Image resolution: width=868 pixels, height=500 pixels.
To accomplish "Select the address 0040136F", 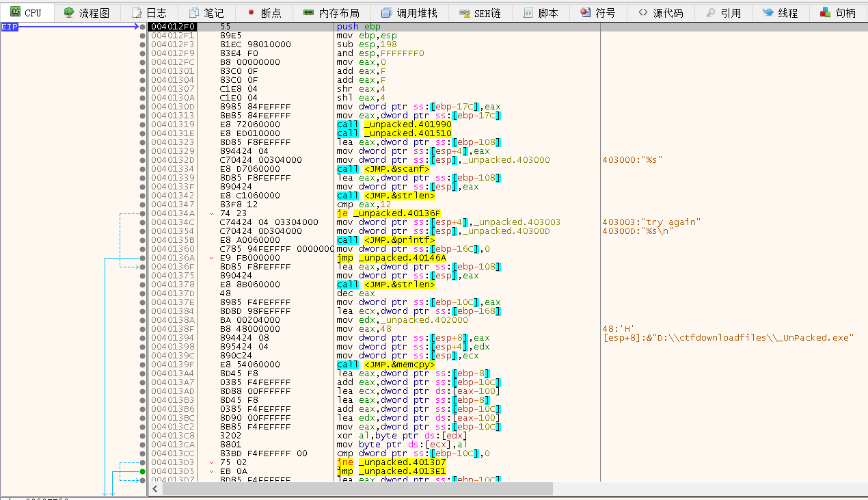I will [x=172, y=267].
